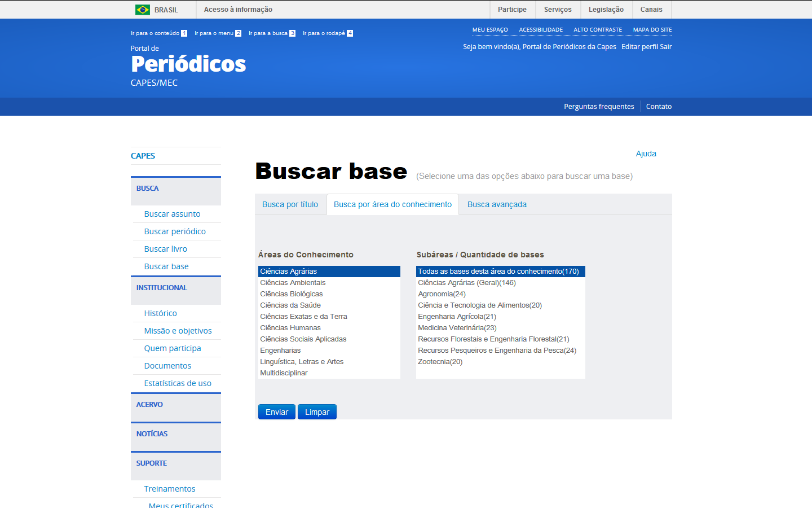Open Quem participa link
This screenshot has height=508, width=812.
[173, 348]
